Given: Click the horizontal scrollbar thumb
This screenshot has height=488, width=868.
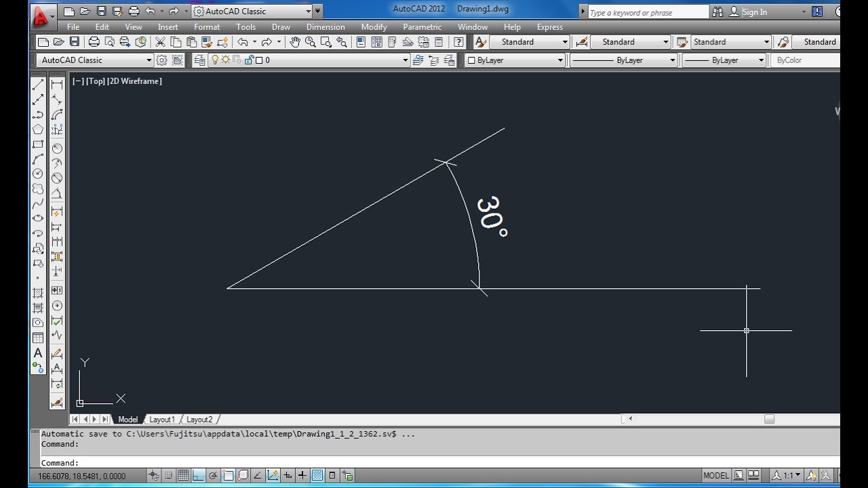Looking at the screenshot, I should [769, 419].
